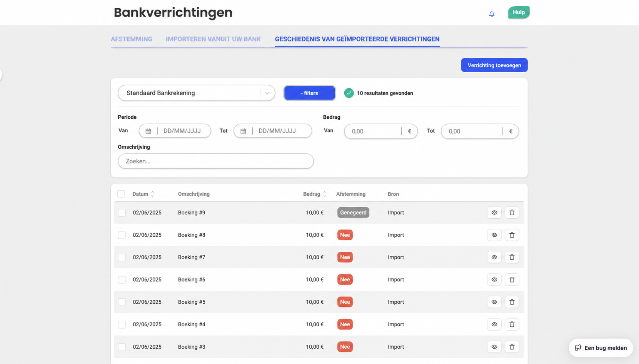Image resolution: width=639 pixels, height=364 pixels.
Task: Click the text Boeking #7
Action: pyautogui.click(x=192, y=257)
